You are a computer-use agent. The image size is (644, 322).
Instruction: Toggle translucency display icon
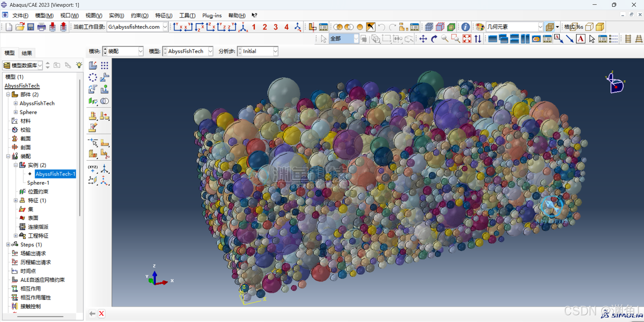(550, 27)
